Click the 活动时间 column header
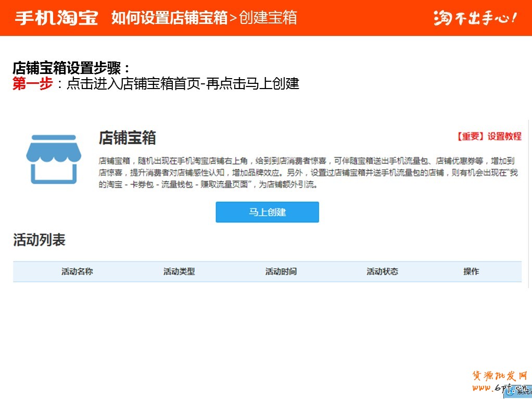Viewport: 532px width, 399px height. coord(281,271)
